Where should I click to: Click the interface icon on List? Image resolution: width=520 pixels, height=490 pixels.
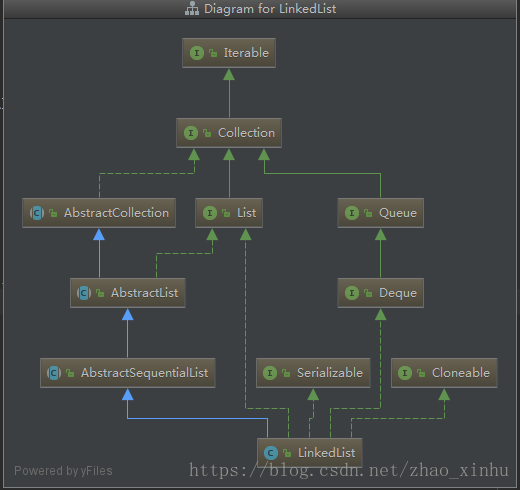210,213
